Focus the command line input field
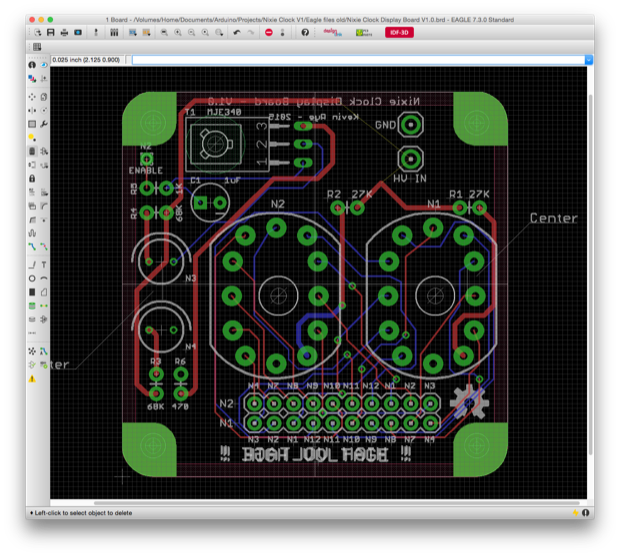This screenshot has width=620, height=556. coord(358,60)
